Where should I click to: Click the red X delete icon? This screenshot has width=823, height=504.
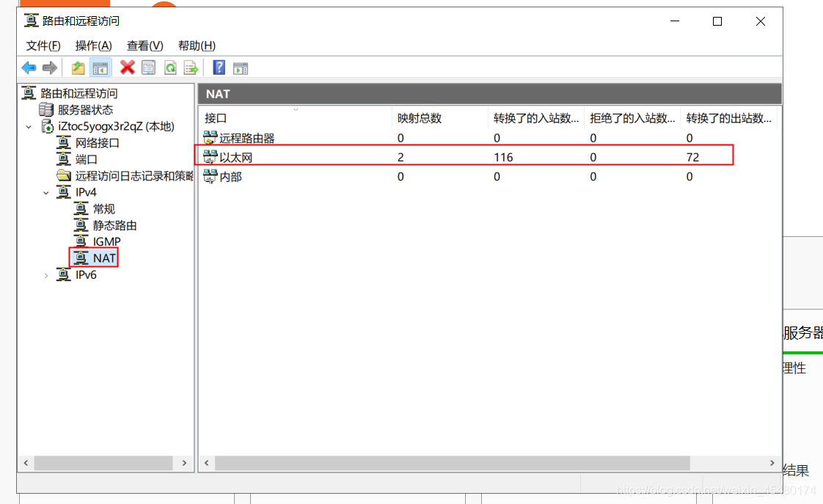point(127,67)
